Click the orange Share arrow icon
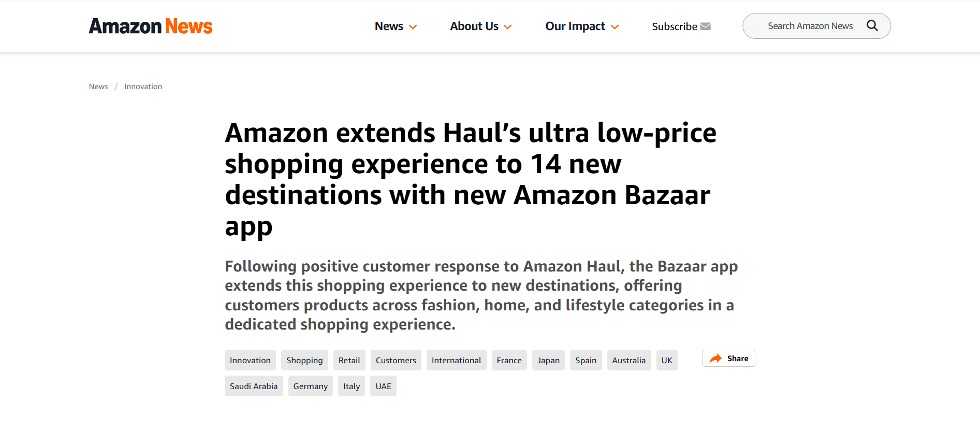 pyautogui.click(x=715, y=359)
